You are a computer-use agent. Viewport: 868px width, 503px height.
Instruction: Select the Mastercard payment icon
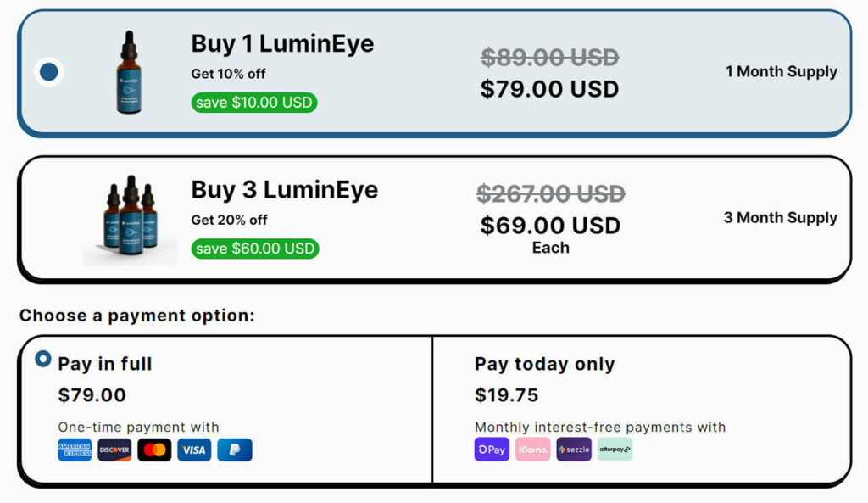click(154, 450)
